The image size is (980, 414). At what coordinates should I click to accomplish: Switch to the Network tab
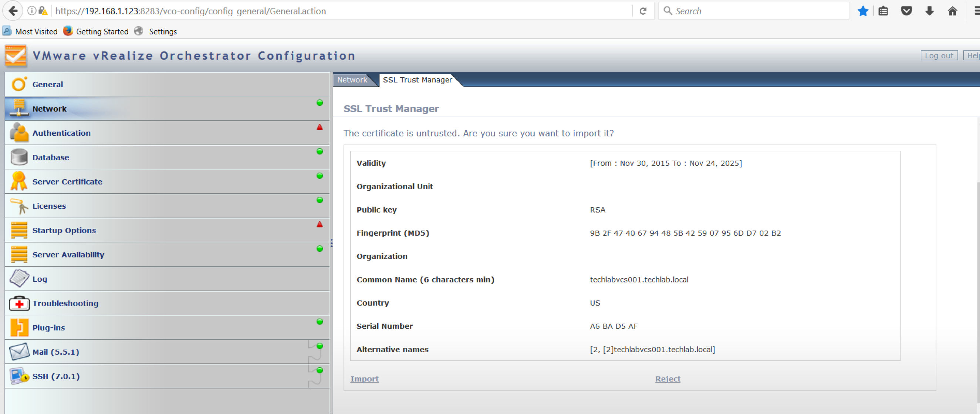tap(352, 80)
